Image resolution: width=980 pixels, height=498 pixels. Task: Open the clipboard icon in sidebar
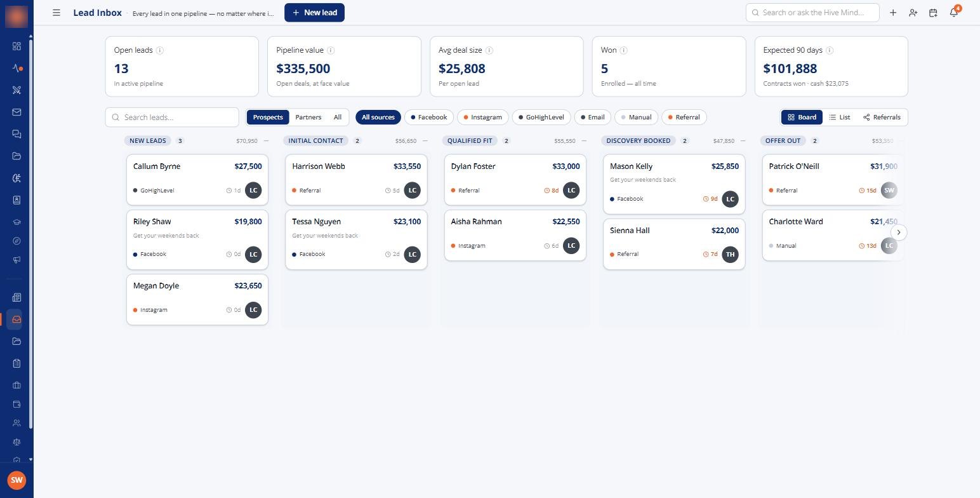[17, 363]
